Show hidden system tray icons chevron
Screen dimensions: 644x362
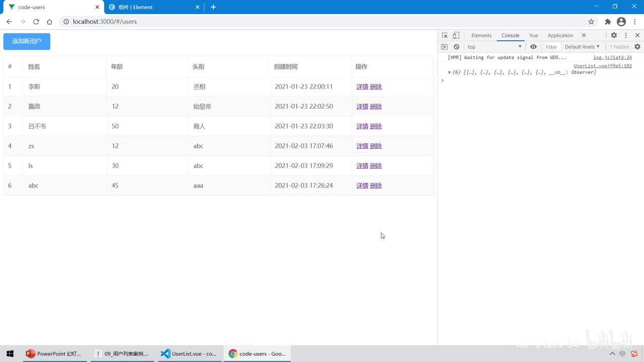(x=612, y=353)
